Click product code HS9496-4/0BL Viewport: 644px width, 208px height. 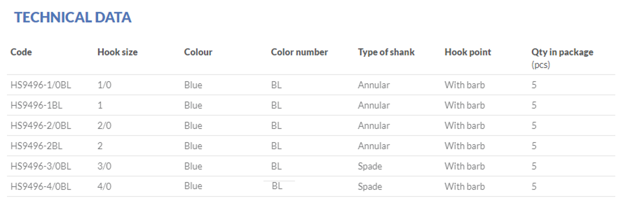pos(41,187)
